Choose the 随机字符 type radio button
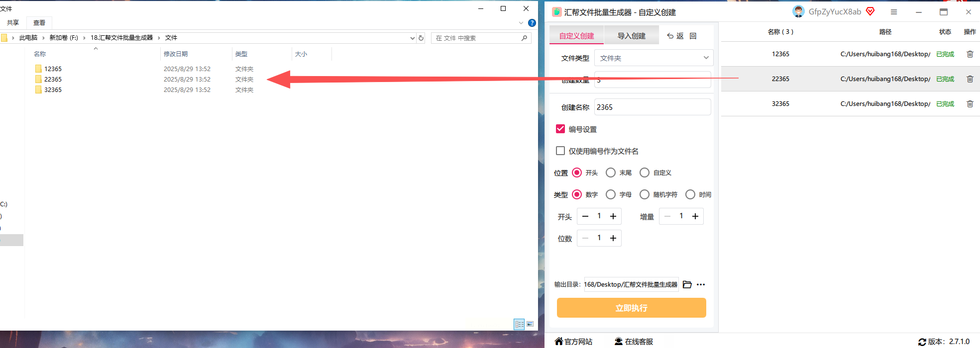Viewport: 980px width, 348px height. tap(645, 194)
